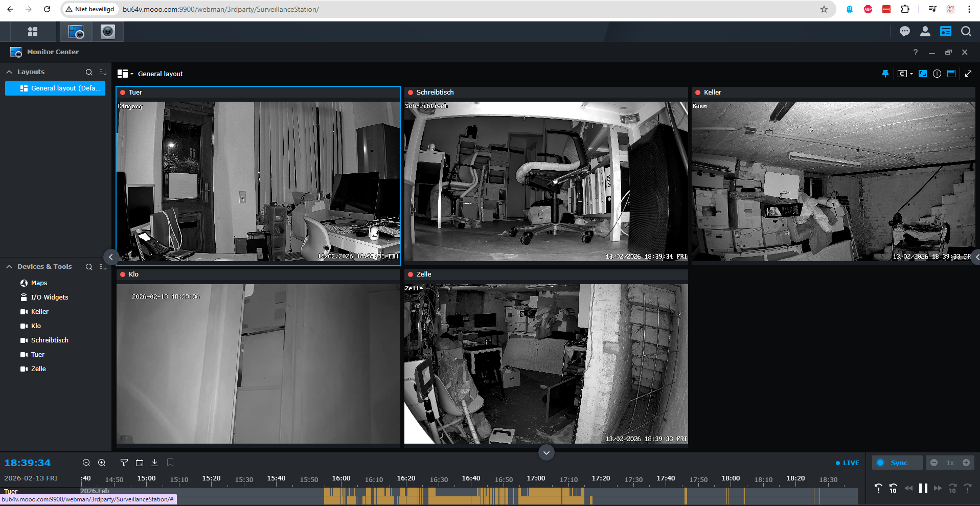Zoom out on the timeline
980x506 pixels.
tap(86, 463)
